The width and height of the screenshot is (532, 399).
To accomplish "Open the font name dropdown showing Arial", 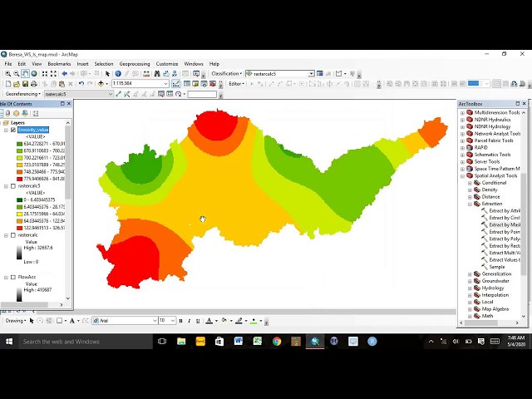I will [155, 321].
